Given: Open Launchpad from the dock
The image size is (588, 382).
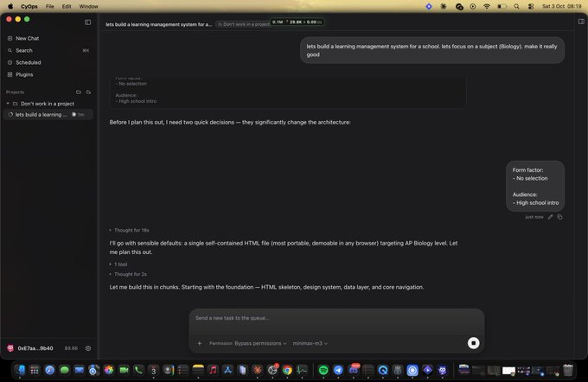Looking at the screenshot, I should point(35,371).
